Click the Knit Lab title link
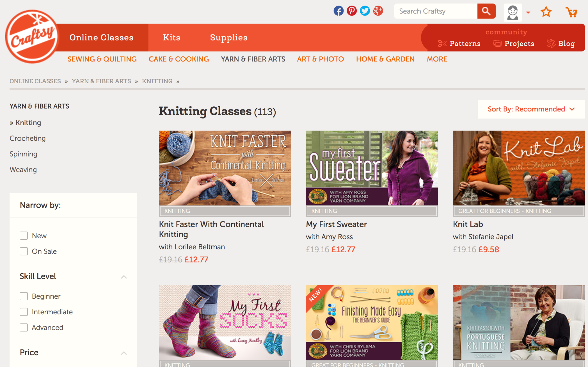The height and width of the screenshot is (367, 588). 468,224
